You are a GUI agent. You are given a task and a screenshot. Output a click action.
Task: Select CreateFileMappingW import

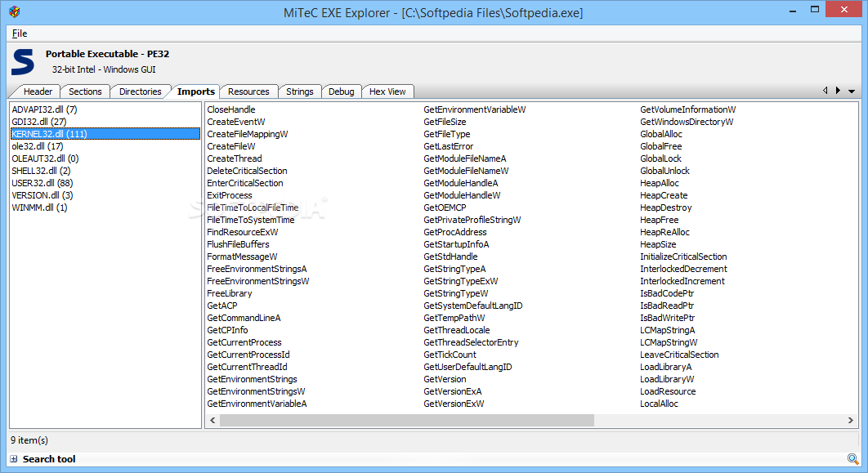click(248, 134)
